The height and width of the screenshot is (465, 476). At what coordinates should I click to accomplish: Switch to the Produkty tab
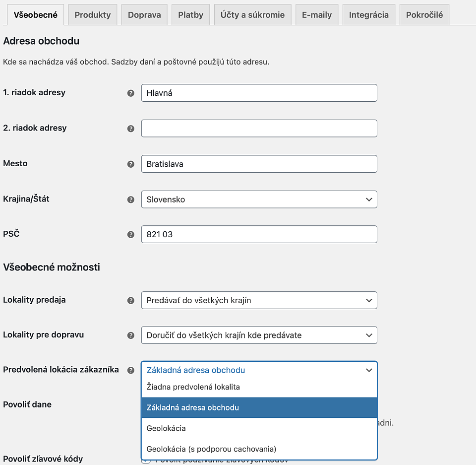[93, 15]
